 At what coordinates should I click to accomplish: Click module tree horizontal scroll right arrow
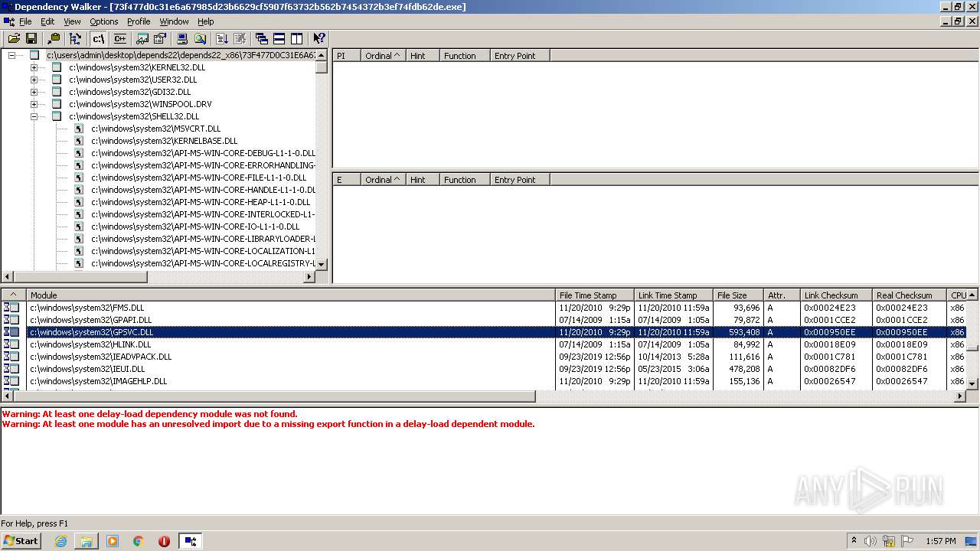[x=309, y=277]
